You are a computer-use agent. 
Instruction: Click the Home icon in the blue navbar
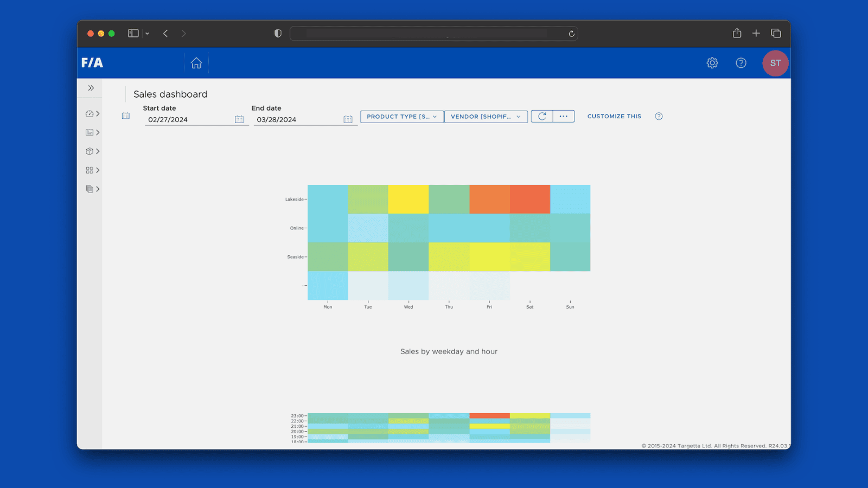[196, 63]
